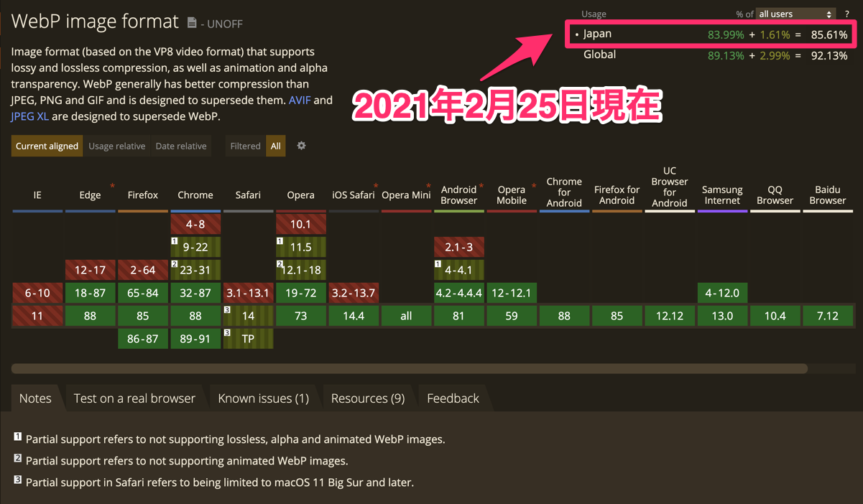Image resolution: width=863 pixels, height=504 pixels.
Task: Open the Known issues (1) tab
Action: coord(263,398)
